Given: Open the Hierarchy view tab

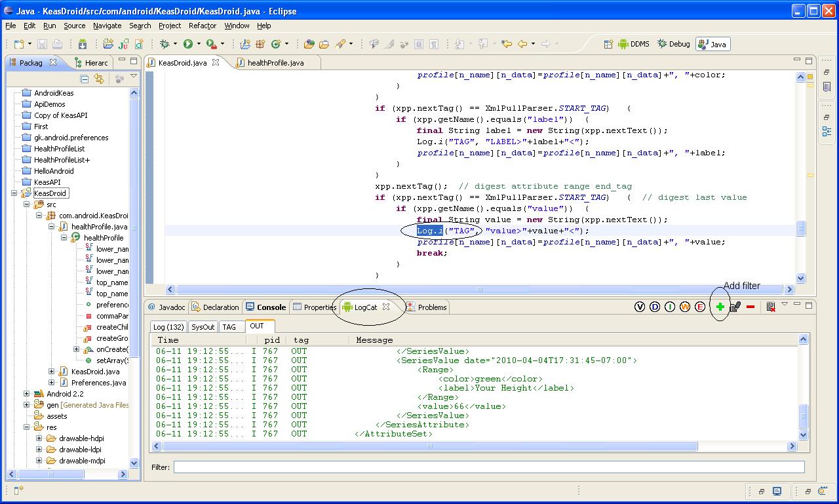Looking at the screenshot, I should pos(90,63).
